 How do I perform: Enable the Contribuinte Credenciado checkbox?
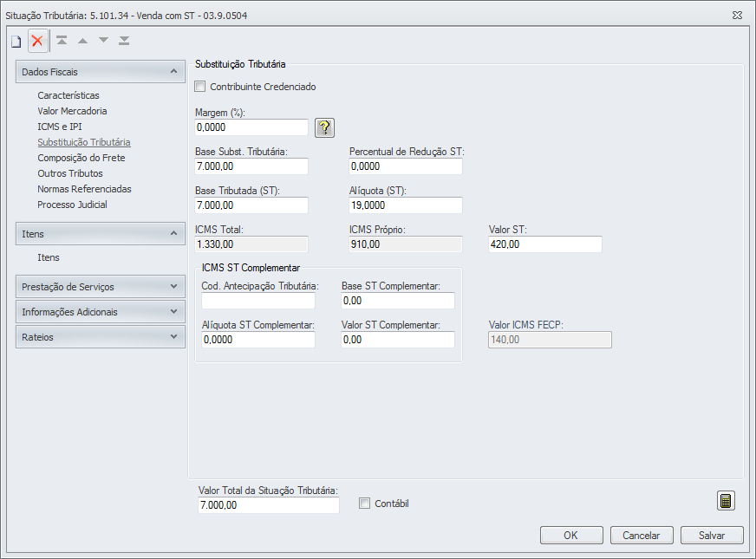pyautogui.click(x=201, y=87)
